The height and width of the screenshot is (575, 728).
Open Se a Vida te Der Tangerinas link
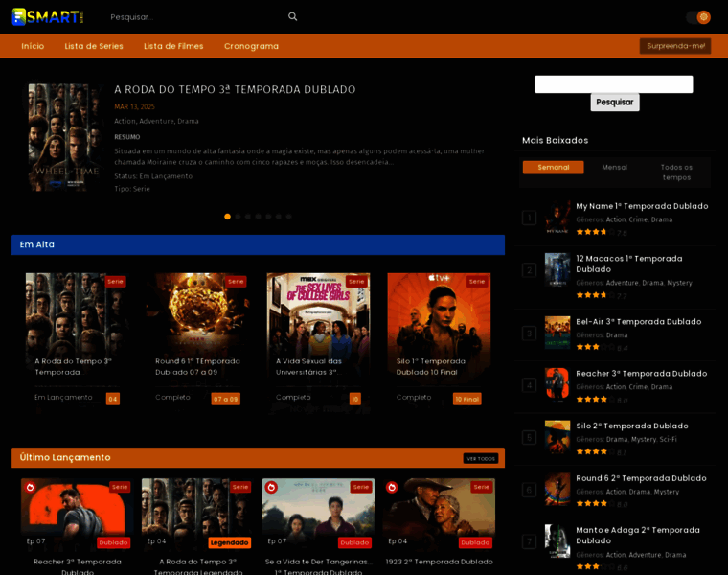pyautogui.click(x=318, y=566)
